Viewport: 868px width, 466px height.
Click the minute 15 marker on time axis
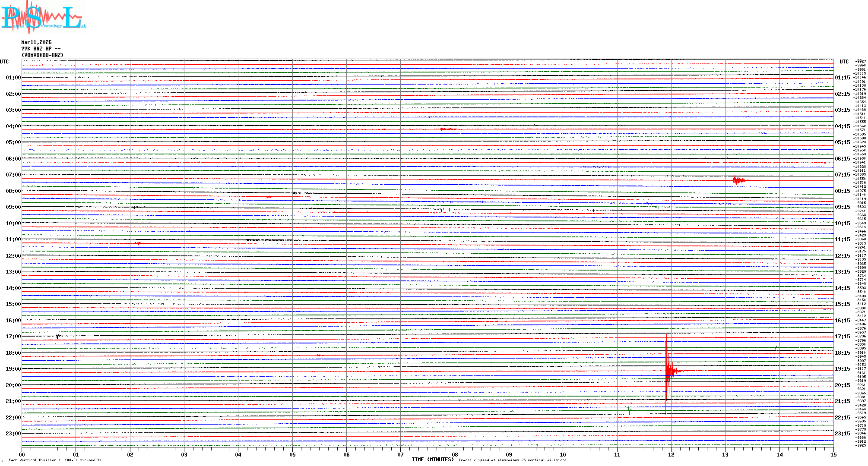click(833, 454)
